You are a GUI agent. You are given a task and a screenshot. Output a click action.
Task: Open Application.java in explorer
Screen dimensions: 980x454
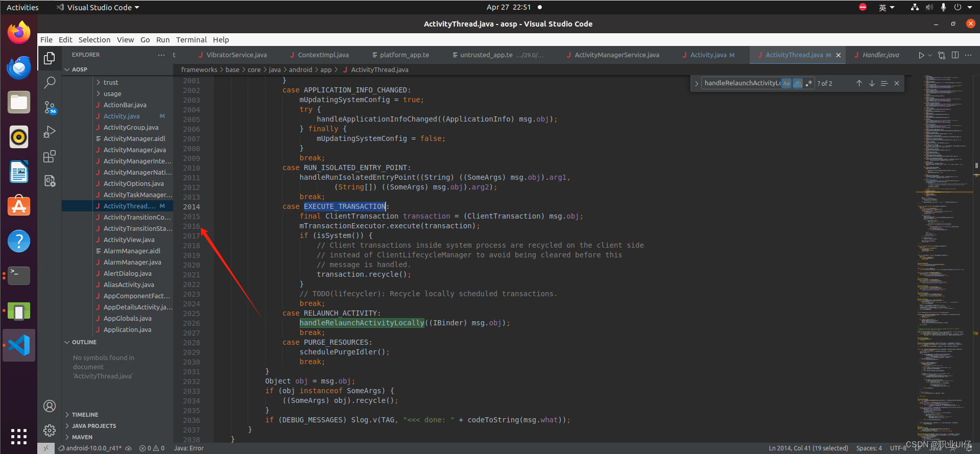(x=127, y=329)
